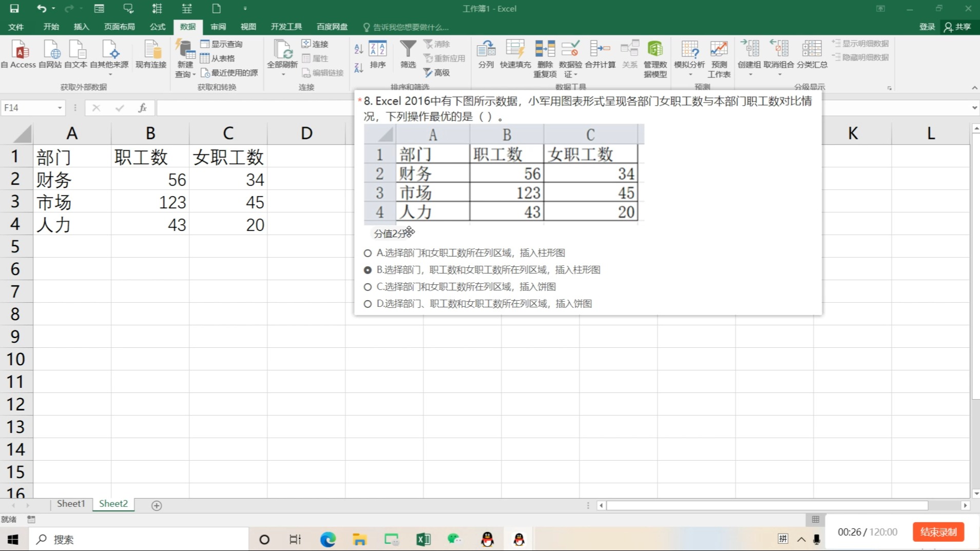This screenshot has width=980, height=551.
Task: Add a new sheet with plus button
Action: (x=157, y=505)
